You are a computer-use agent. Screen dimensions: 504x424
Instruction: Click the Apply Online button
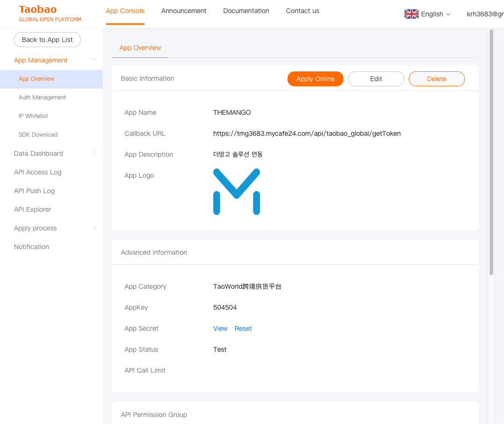coord(315,79)
